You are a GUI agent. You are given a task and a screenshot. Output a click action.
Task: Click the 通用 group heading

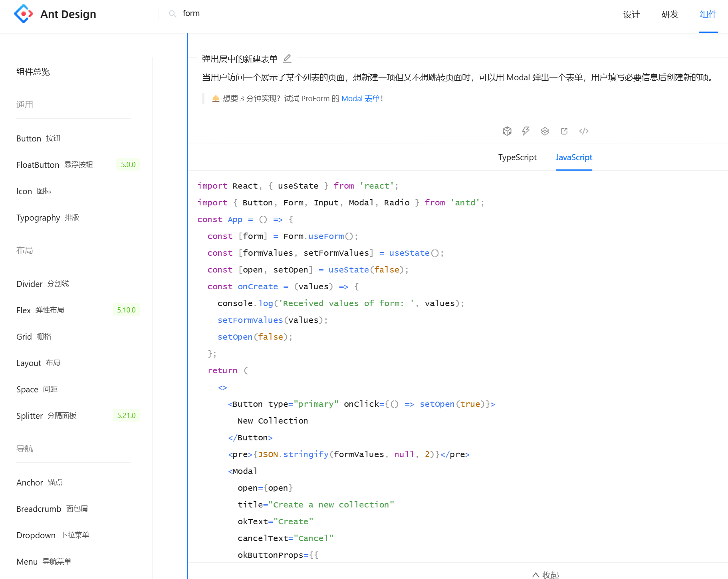[x=25, y=105]
